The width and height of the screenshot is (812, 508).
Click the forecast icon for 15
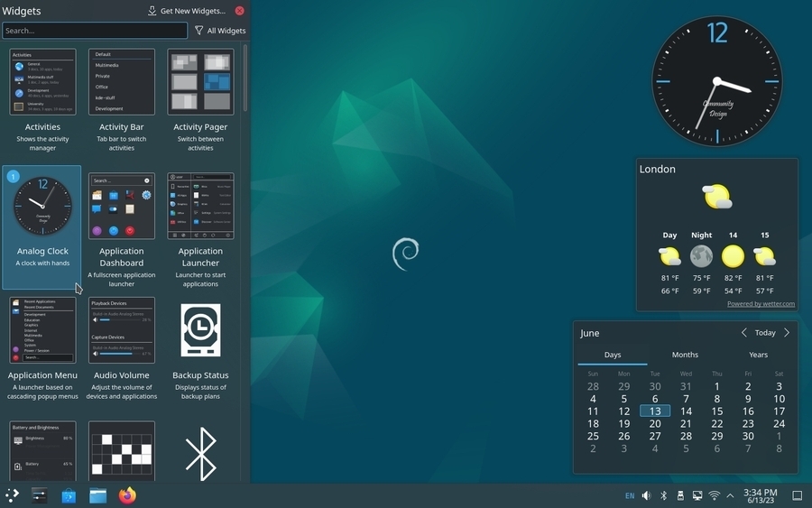[x=764, y=256]
